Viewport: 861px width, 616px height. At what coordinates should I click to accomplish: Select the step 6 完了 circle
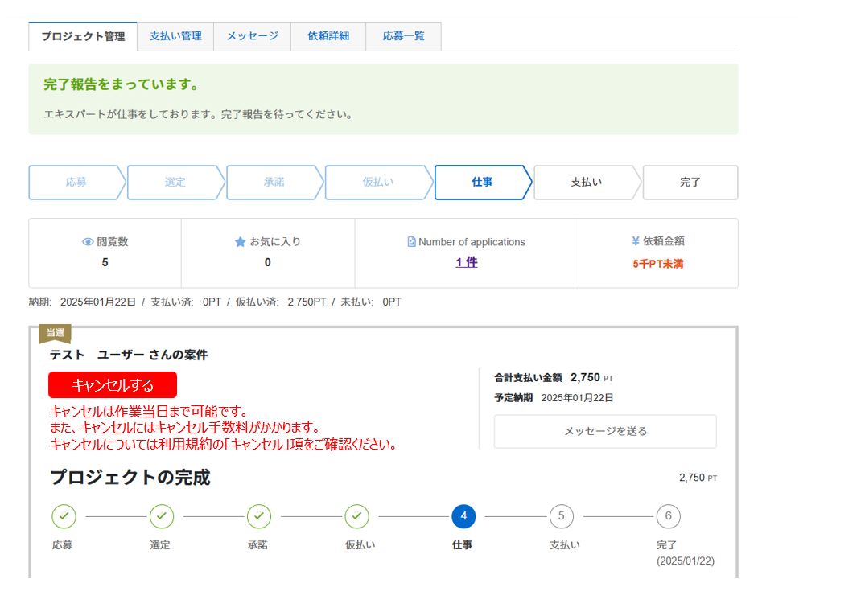click(x=668, y=516)
